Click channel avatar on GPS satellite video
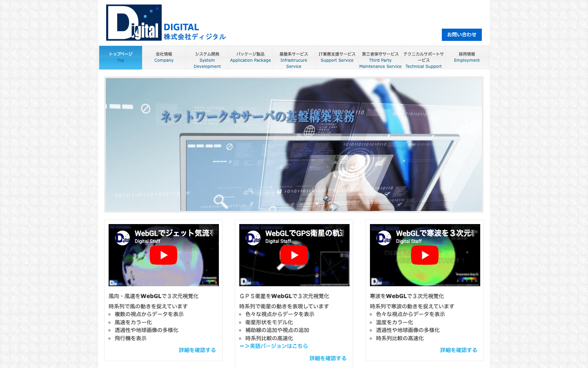 point(253,238)
